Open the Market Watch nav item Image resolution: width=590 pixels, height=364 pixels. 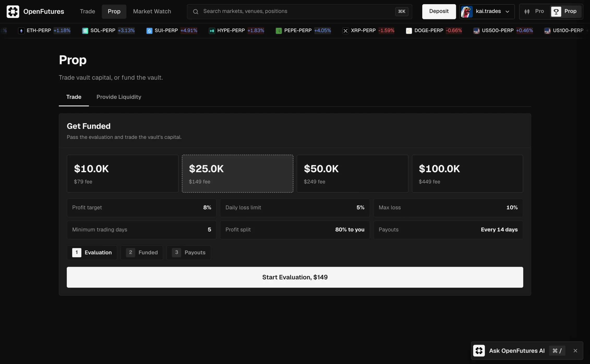click(152, 11)
